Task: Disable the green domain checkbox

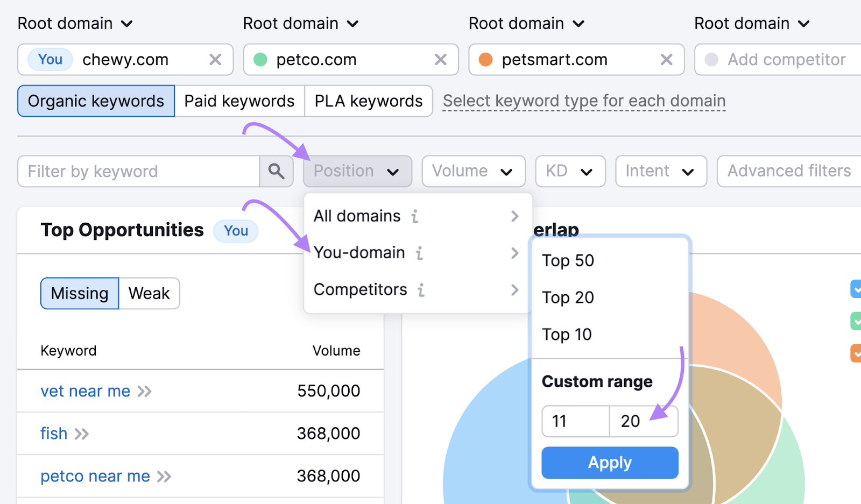Action: [x=856, y=321]
